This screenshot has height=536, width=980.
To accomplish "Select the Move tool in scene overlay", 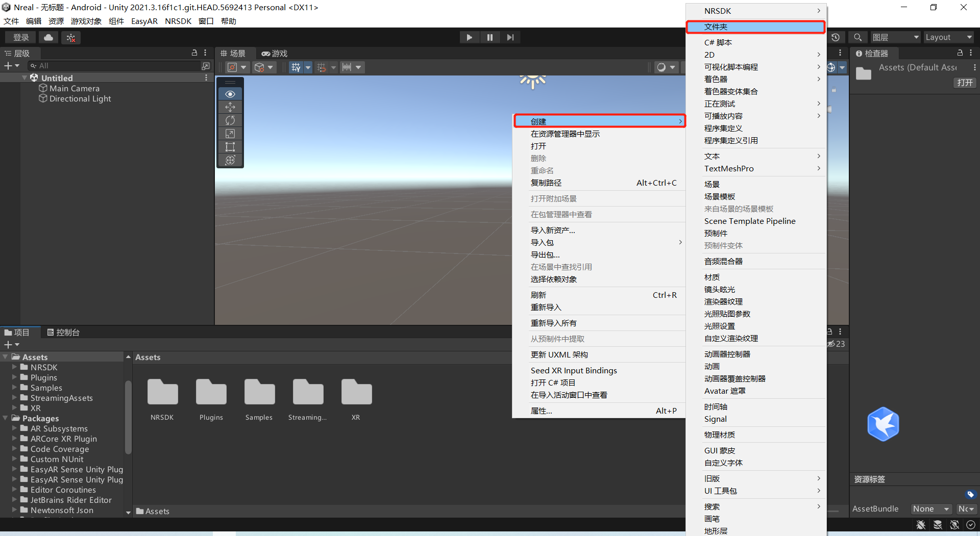I will click(x=230, y=107).
